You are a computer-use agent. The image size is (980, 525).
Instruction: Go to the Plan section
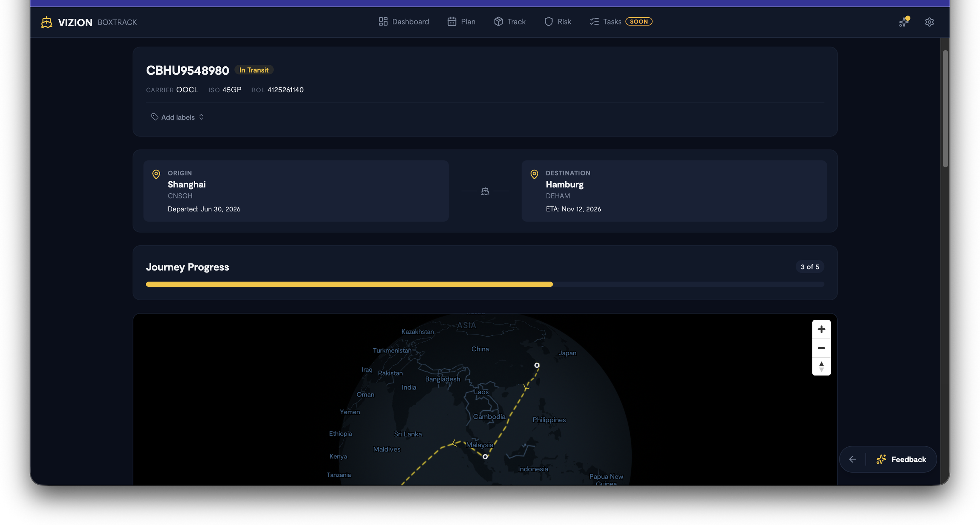pos(461,22)
